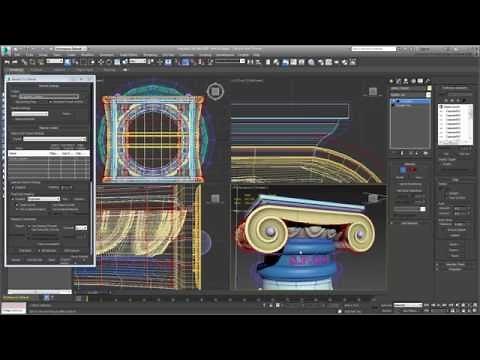Switch to Create command panel tab
The width and height of the screenshot is (480, 360).
392,81
